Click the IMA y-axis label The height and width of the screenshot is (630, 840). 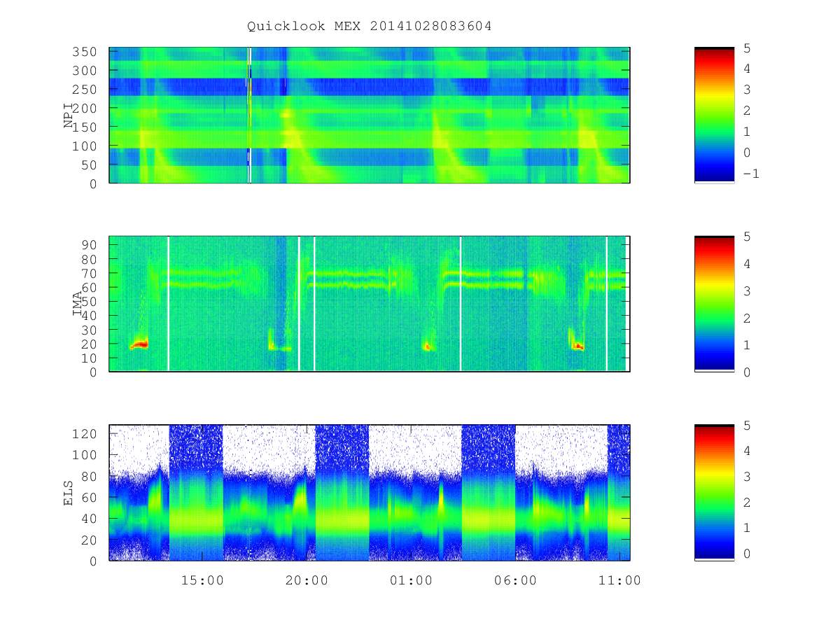[x=77, y=304]
